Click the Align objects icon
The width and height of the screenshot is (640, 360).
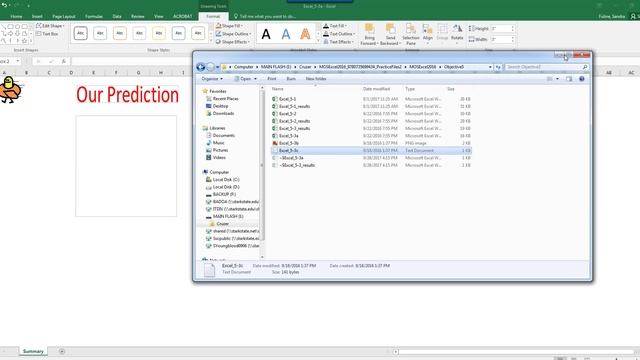click(x=427, y=29)
